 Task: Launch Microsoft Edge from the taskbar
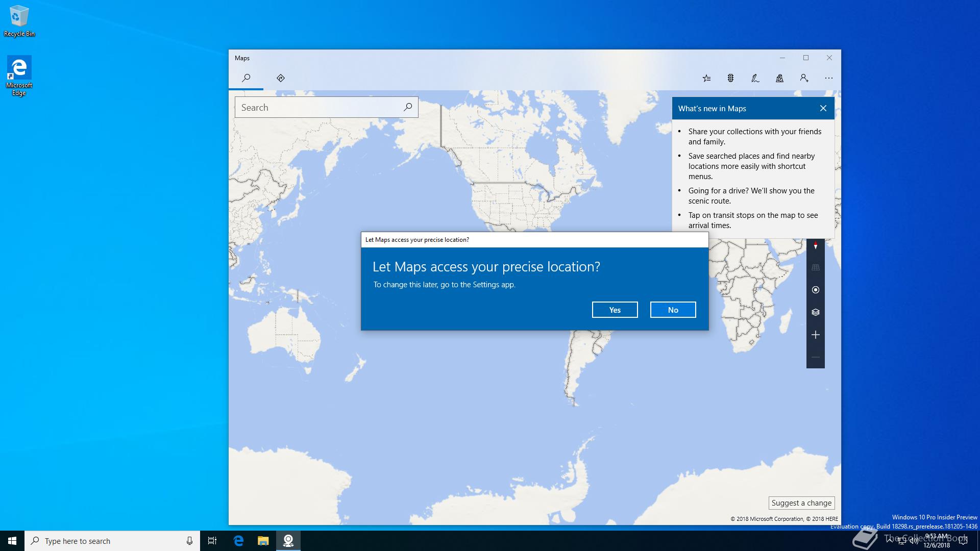tap(238, 541)
